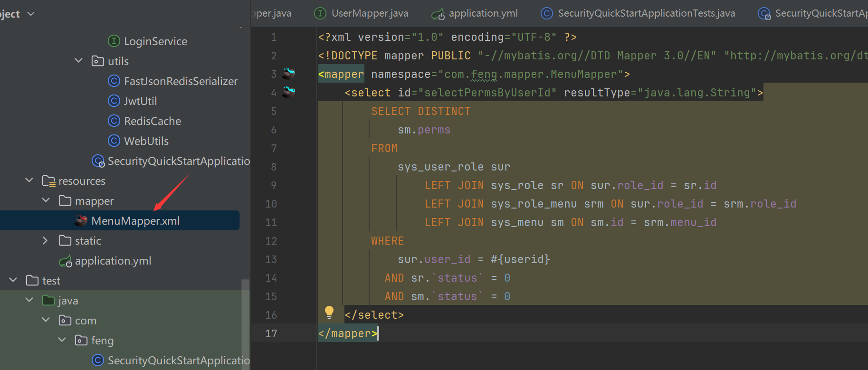Select JwtUtil in the project tree
The image size is (868, 370).
[x=140, y=101]
